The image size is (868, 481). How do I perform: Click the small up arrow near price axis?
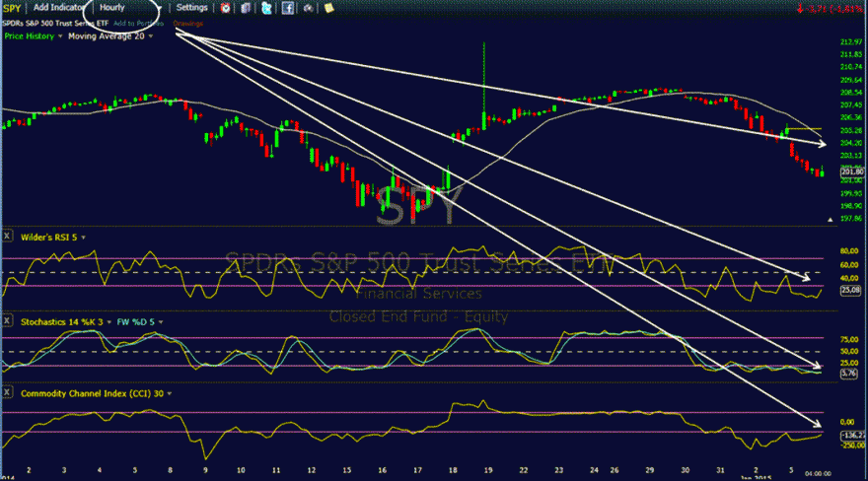coord(830,220)
